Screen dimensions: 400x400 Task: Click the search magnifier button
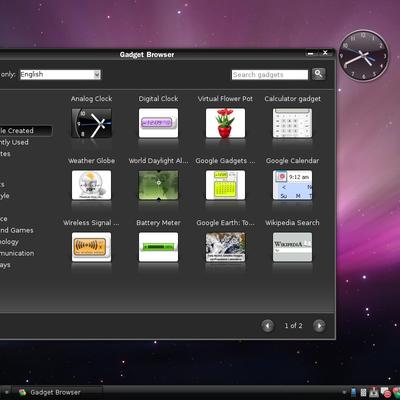(318, 74)
